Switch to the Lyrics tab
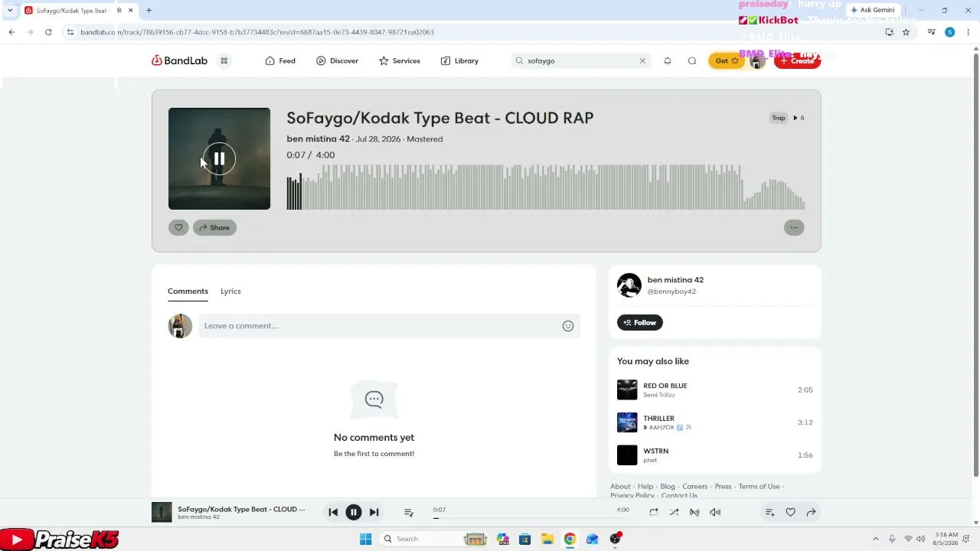 230,291
